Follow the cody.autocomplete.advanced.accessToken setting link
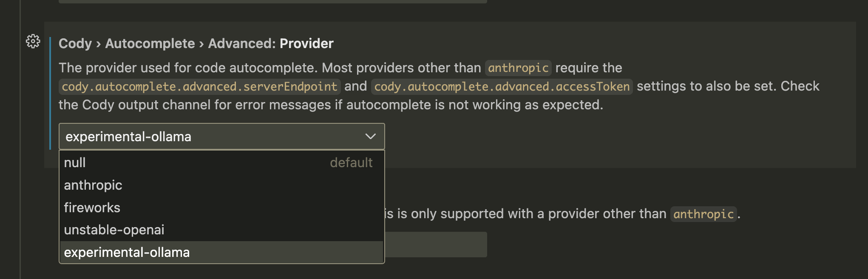 (x=502, y=87)
